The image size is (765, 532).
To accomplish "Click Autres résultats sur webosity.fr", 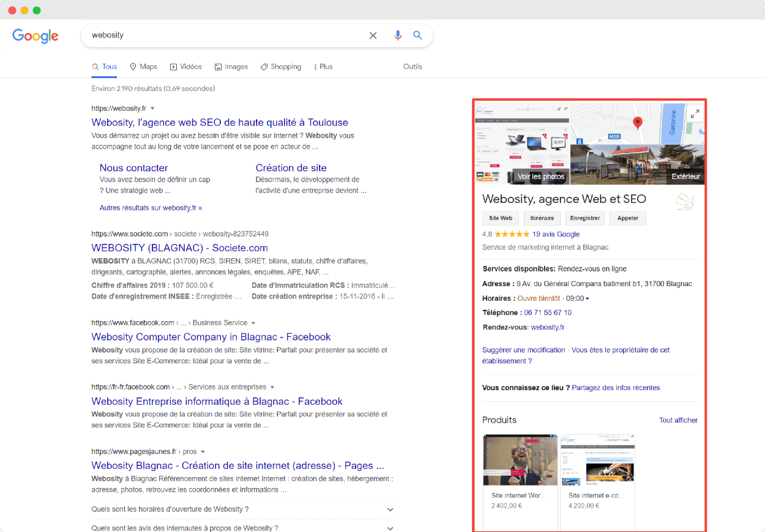I will [151, 208].
